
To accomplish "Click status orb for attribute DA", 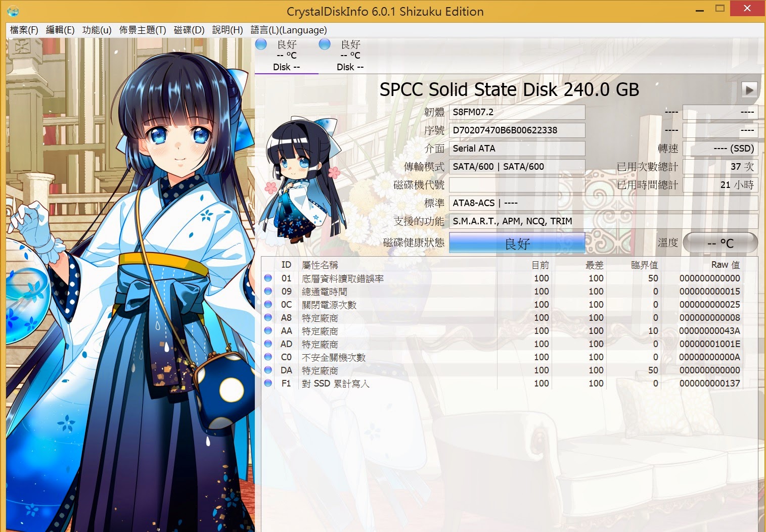I will pyautogui.click(x=268, y=370).
